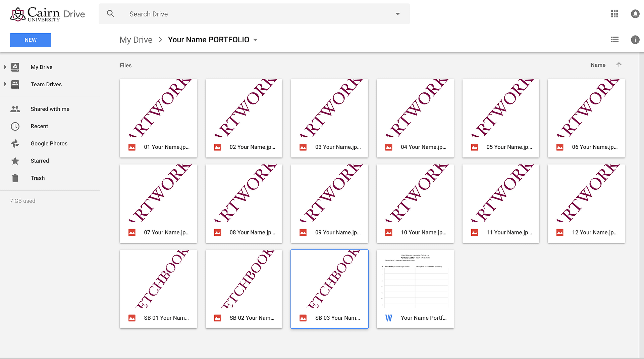The width and height of the screenshot is (644, 359).
Task: Focus the Search Drive field
Action: (x=254, y=14)
